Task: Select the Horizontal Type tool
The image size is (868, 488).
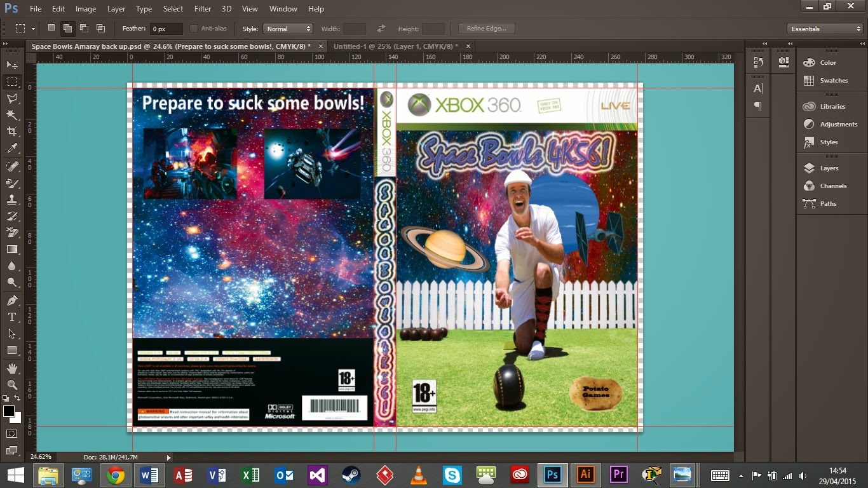Action: click(12, 317)
